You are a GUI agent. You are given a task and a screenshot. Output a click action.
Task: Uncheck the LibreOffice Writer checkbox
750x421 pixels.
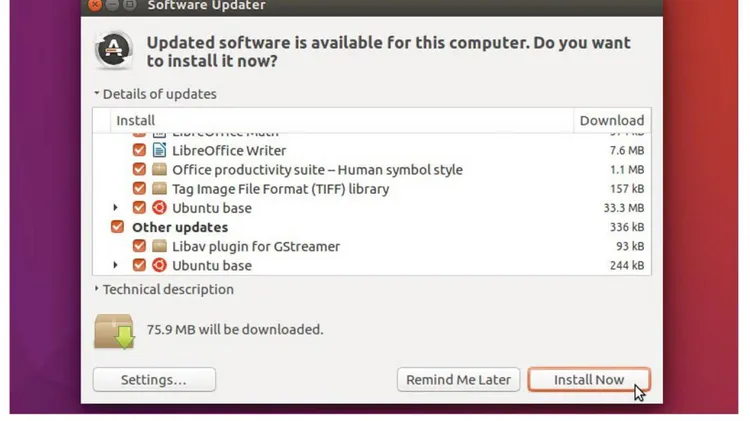[x=139, y=150]
